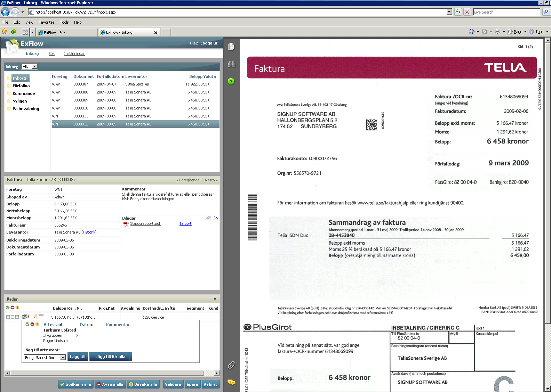551x392 pixels.
Task: Select invoice row 3000307 Visma Spcs AB
Action: tap(136, 84)
